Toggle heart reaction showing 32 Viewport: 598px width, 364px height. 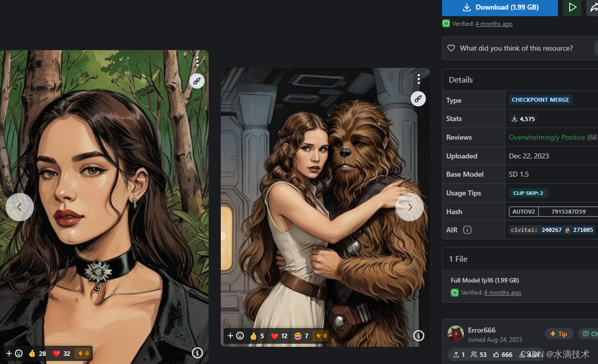[61, 353]
